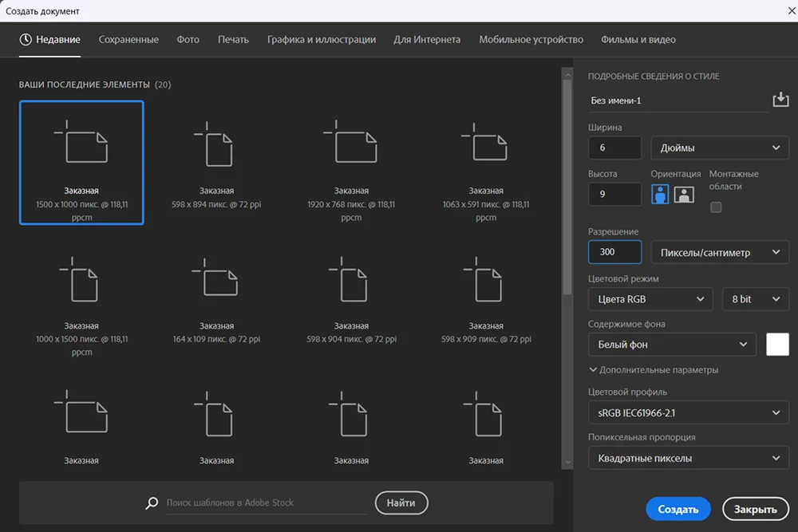Open the Цвета RGB color mode dropdown
This screenshot has height=532, width=798.
coord(650,299)
